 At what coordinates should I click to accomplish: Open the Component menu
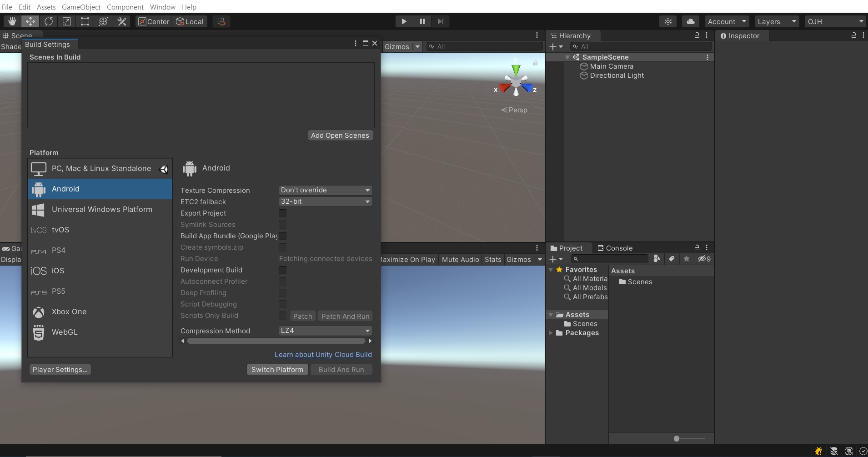pyautogui.click(x=125, y=7)
